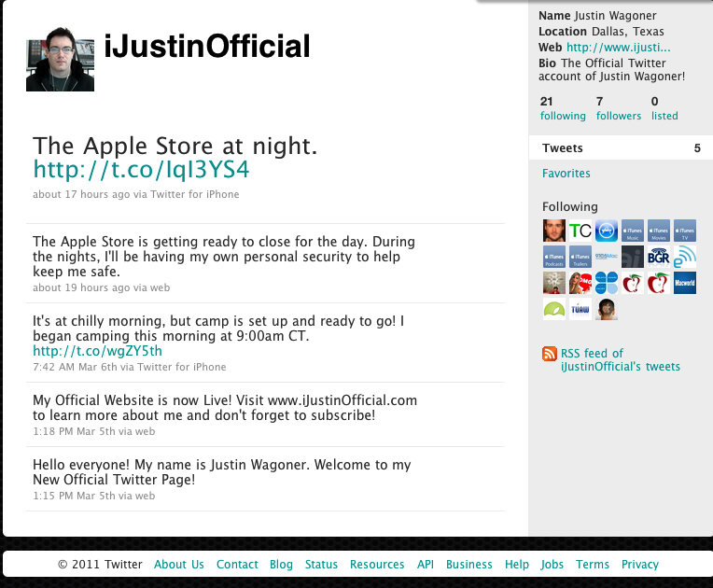This screenshot has width=713, height=588.
Task: Click the 'chilly morning' camping tweet text
Action: tap(218, 329)
